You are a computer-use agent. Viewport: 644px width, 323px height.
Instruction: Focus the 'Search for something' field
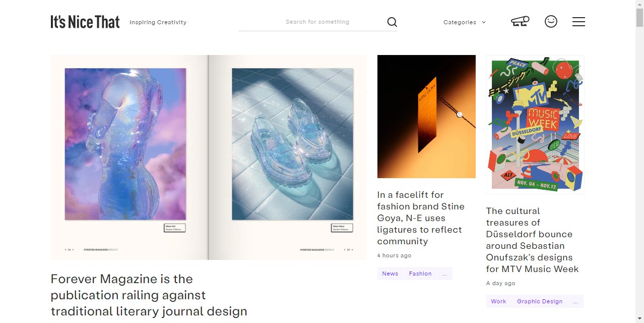[x=317, y=22]
